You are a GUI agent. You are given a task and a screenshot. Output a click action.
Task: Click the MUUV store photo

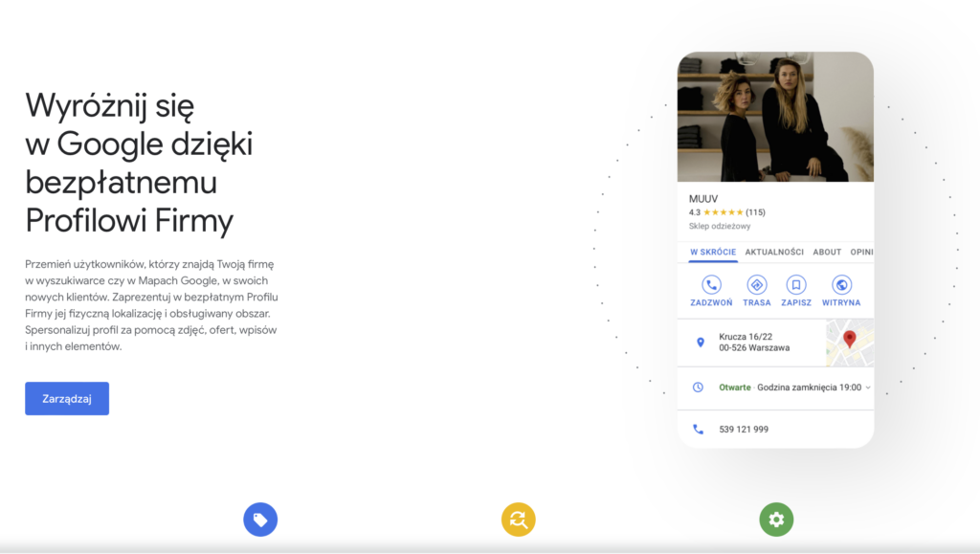point(775,117)
